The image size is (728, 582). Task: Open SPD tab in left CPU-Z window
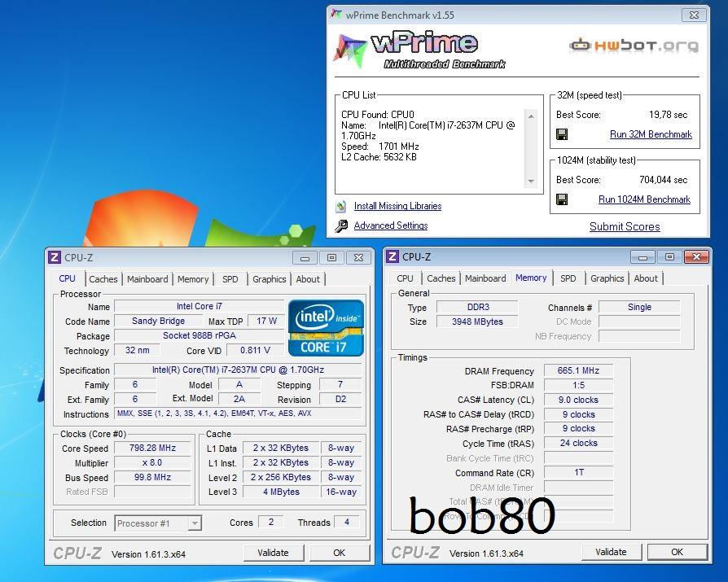[230, 279]
